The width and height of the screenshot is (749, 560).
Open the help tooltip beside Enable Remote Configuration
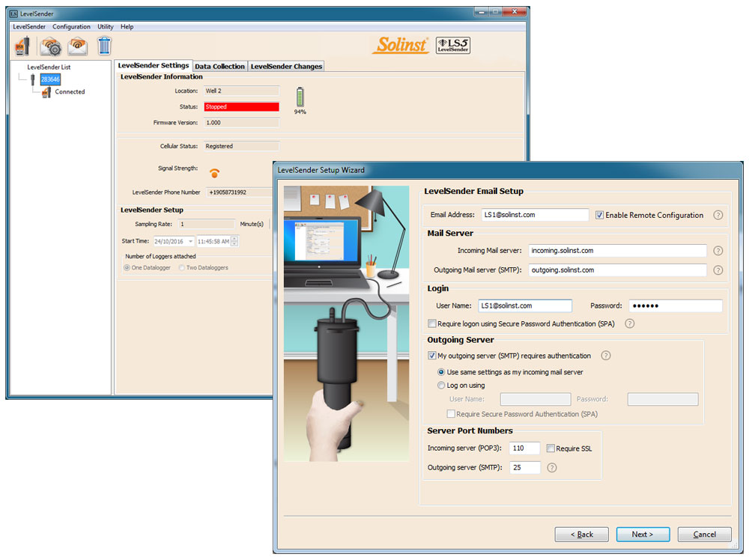[718, 215]
